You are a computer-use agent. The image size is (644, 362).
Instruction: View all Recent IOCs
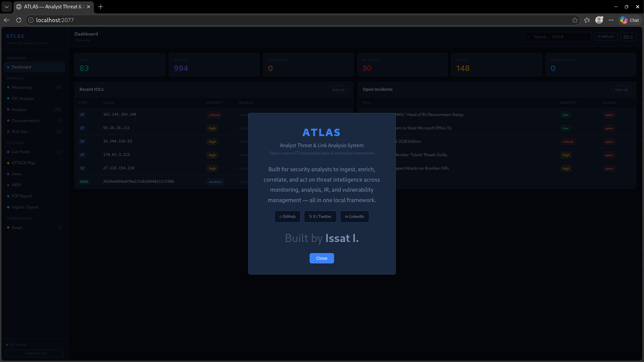coord(338,90)
